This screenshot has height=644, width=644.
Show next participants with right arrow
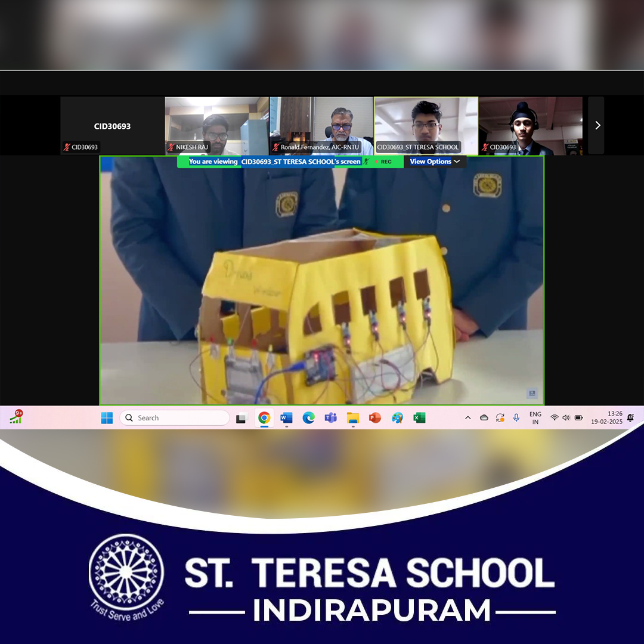[x=597, y=125]
